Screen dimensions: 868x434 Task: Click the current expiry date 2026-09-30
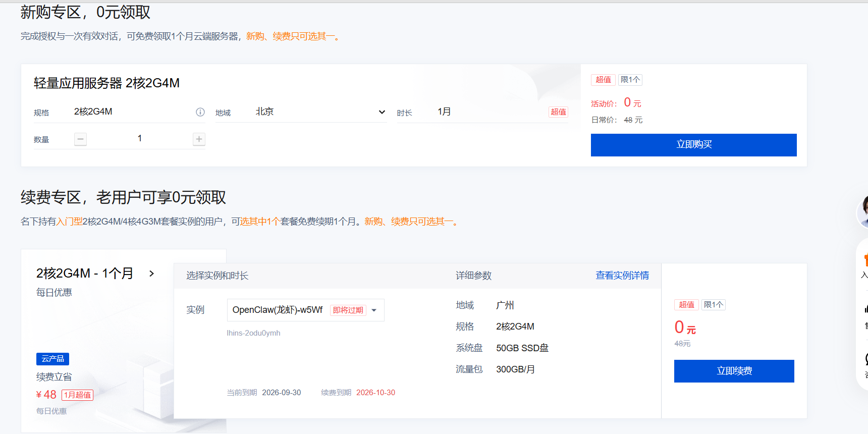(282, 393)
